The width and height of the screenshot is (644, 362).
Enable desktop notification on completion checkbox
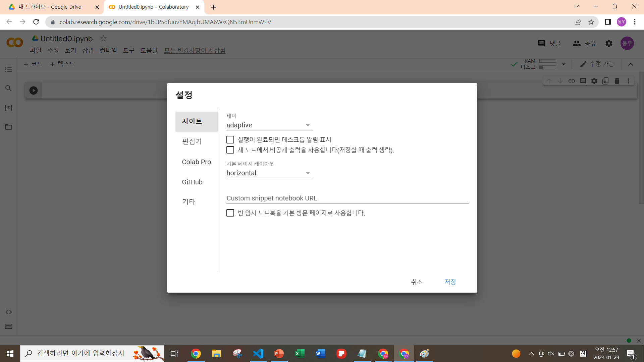pos(230,139)
